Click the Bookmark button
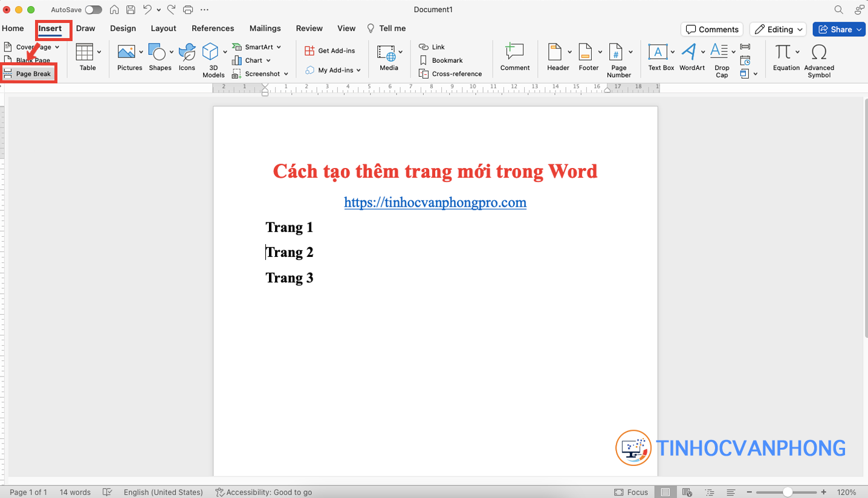868x498 pixels. click(x=441, y=60)
